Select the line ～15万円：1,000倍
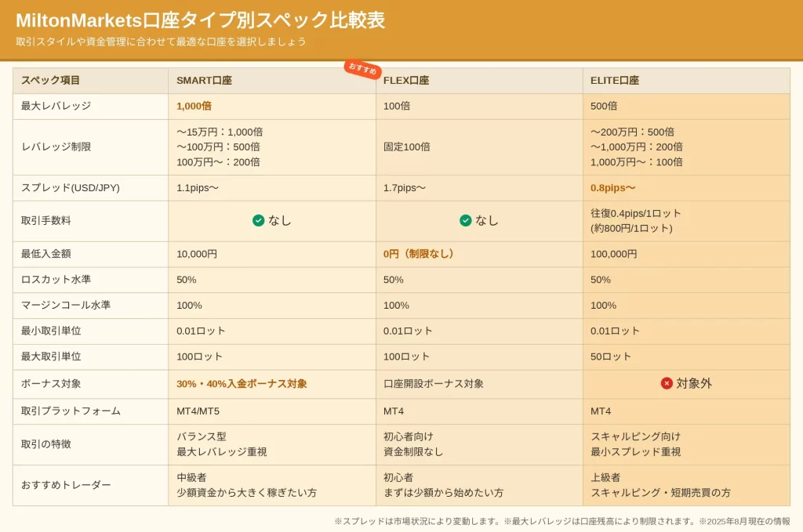The image size is (803, 532). [220, 132]
